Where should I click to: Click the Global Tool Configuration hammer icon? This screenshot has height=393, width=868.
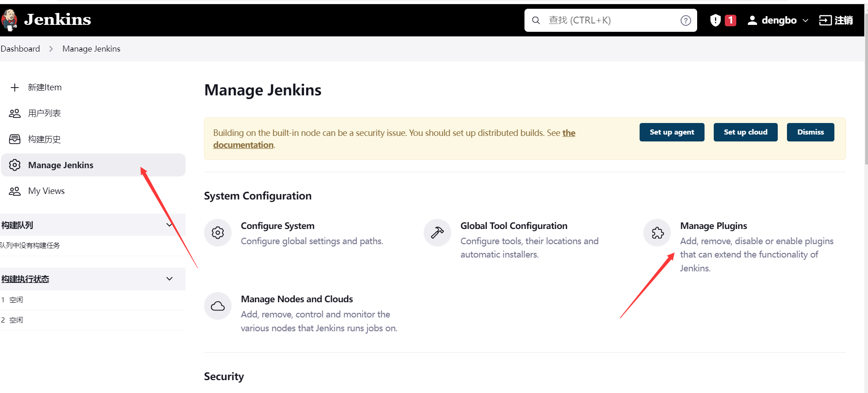(x=437, y=233)
